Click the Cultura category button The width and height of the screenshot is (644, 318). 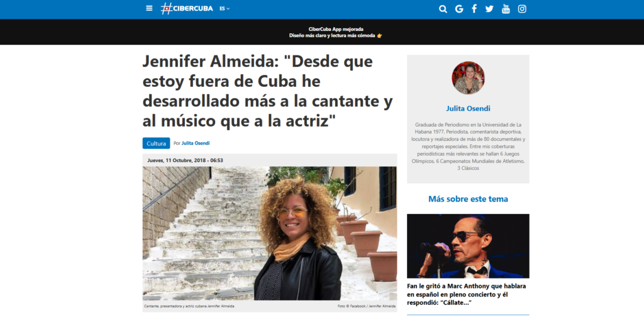(156, 143)
